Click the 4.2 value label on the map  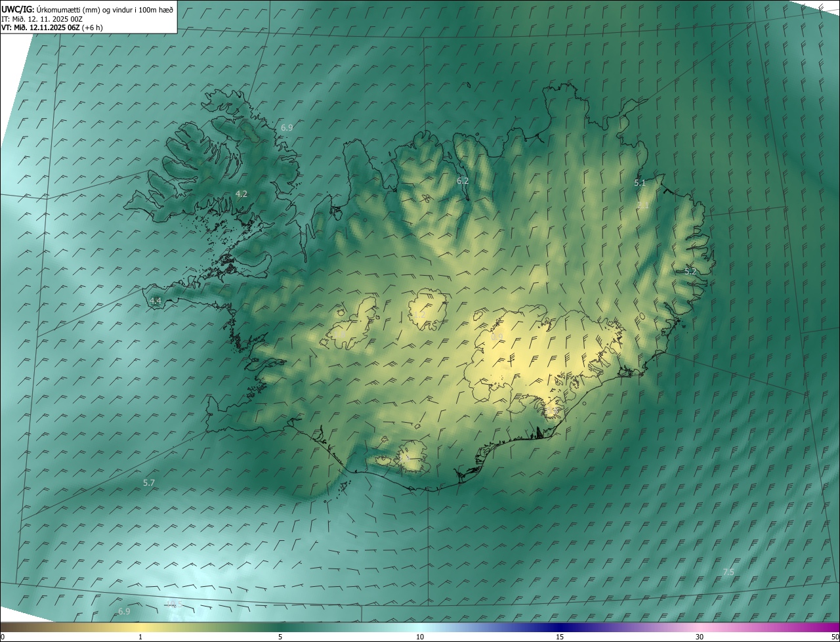pos(241,194)
